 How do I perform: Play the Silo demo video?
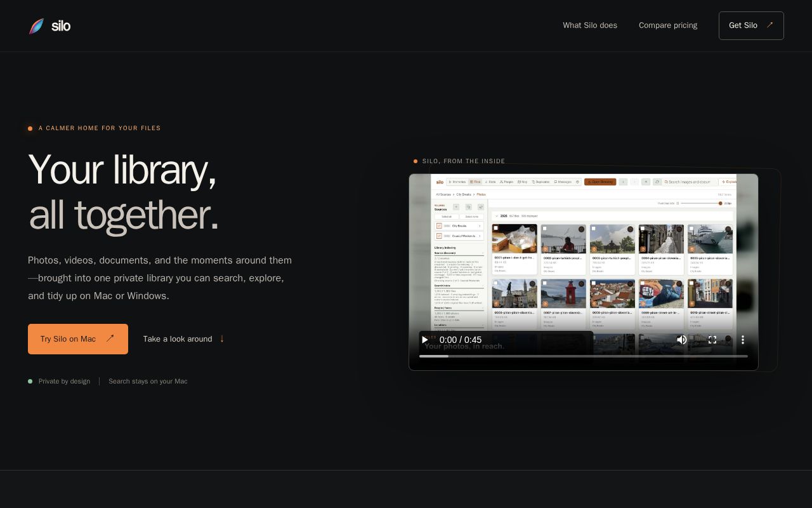point(425,340)
